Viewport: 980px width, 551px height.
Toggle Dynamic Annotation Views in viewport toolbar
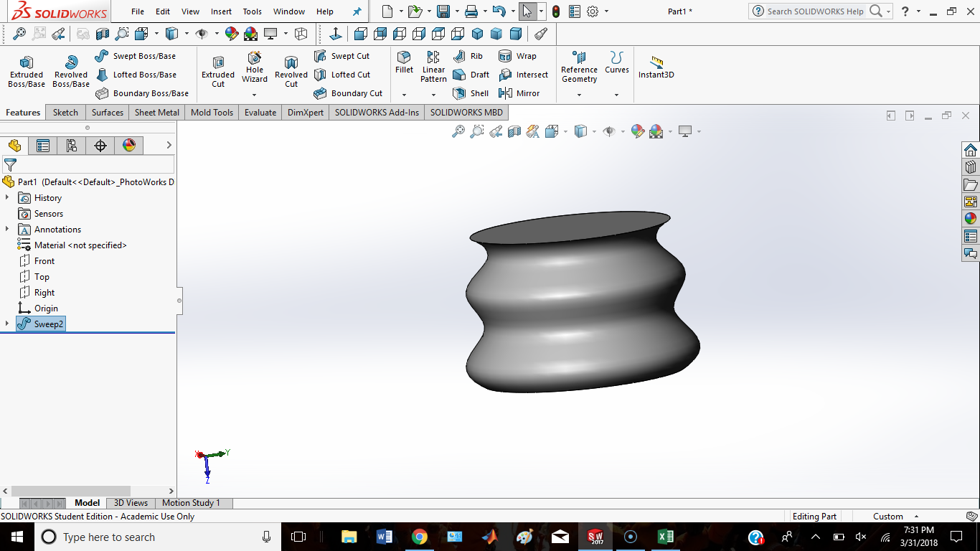(x=532, y=131)
